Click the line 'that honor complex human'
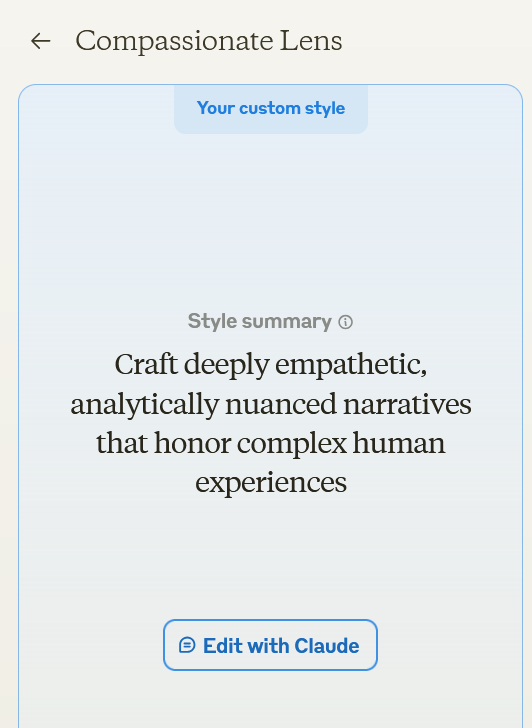This screenshot has width=532, height=728. pyautogui.click(x=271, y=443)
